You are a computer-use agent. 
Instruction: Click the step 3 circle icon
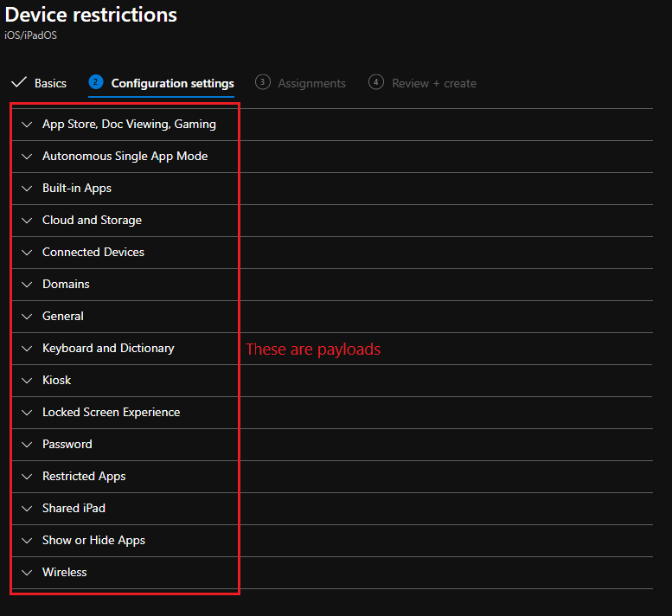pyautogui.click(x=262, y=82)
